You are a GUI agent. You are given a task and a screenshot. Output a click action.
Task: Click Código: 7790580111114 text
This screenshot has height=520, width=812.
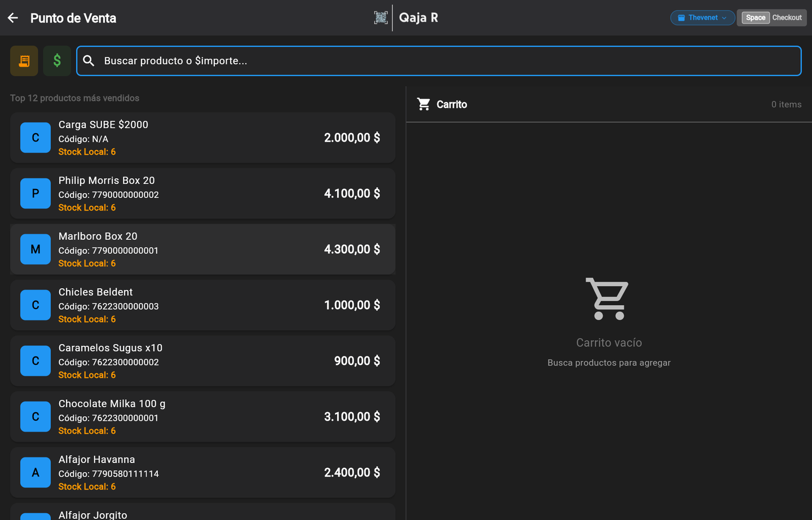coord(109,474)
